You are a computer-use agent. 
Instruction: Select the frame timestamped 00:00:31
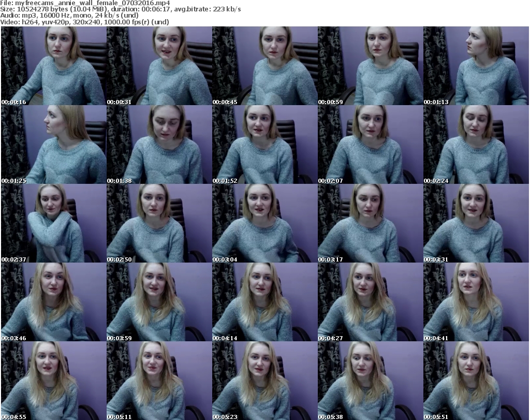159,66
